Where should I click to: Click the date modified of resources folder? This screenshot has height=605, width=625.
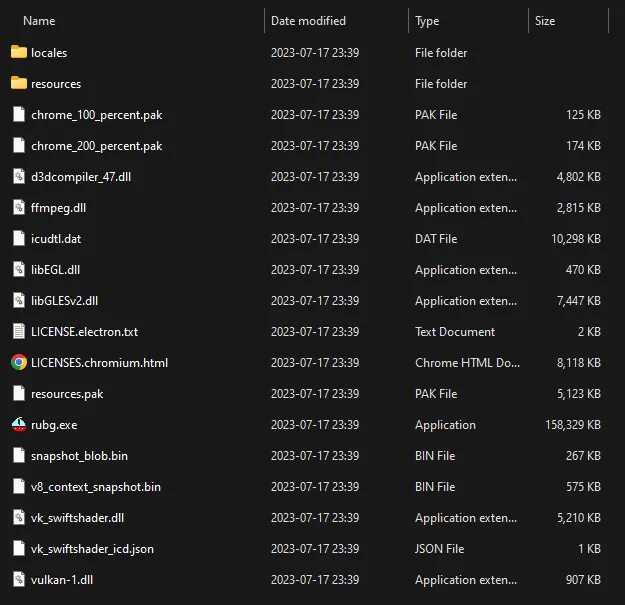click(315, 84)
